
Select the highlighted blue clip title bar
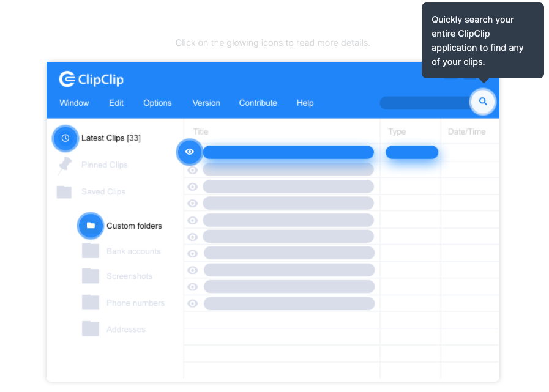pyautogui.click(x=288, y=152)
